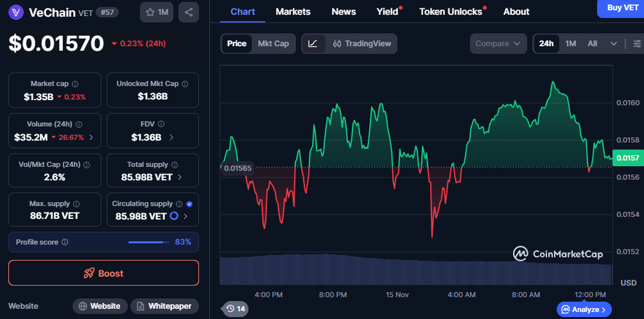This screenshot has width=644, height=319.
Task: Click the Profile score progress bar
Action: pyautogui.click(x=149, y=242)
